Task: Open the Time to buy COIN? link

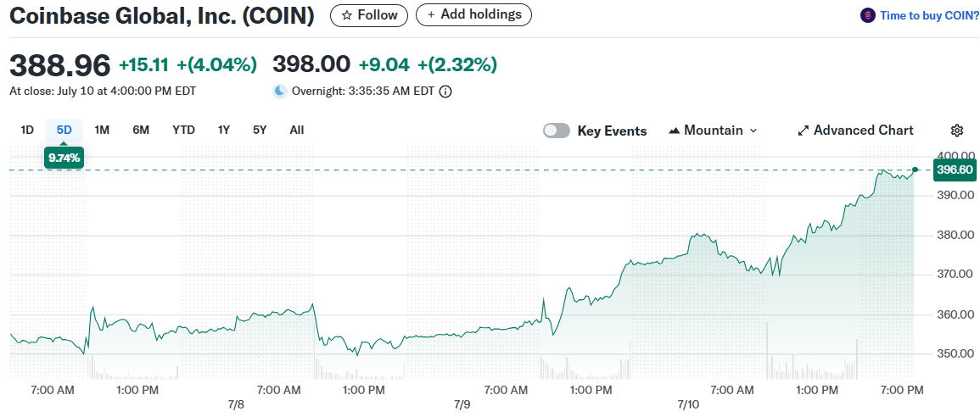Action: tap(929, 15)
